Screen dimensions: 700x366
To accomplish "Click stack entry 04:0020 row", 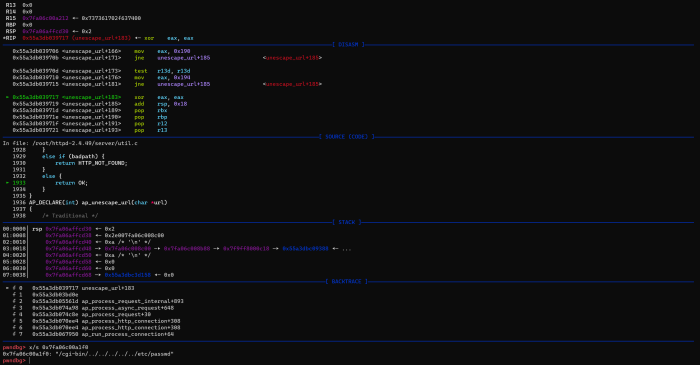I will click(x=77, y=255).
